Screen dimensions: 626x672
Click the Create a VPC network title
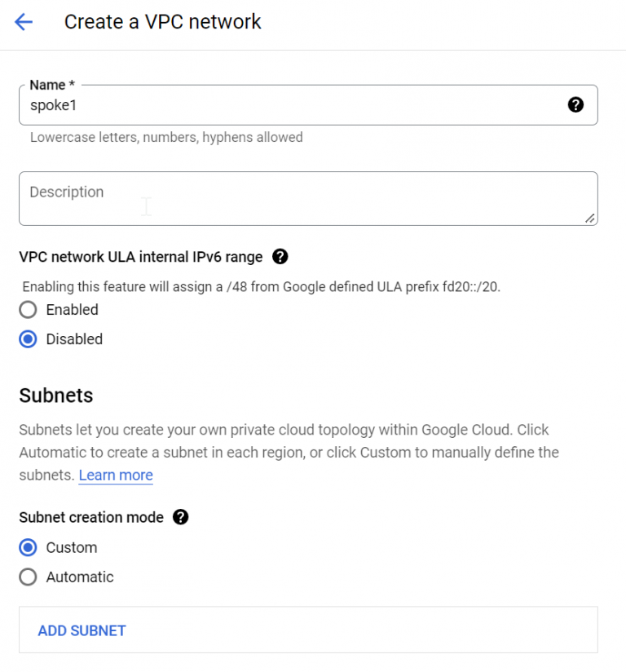point(162,22)
